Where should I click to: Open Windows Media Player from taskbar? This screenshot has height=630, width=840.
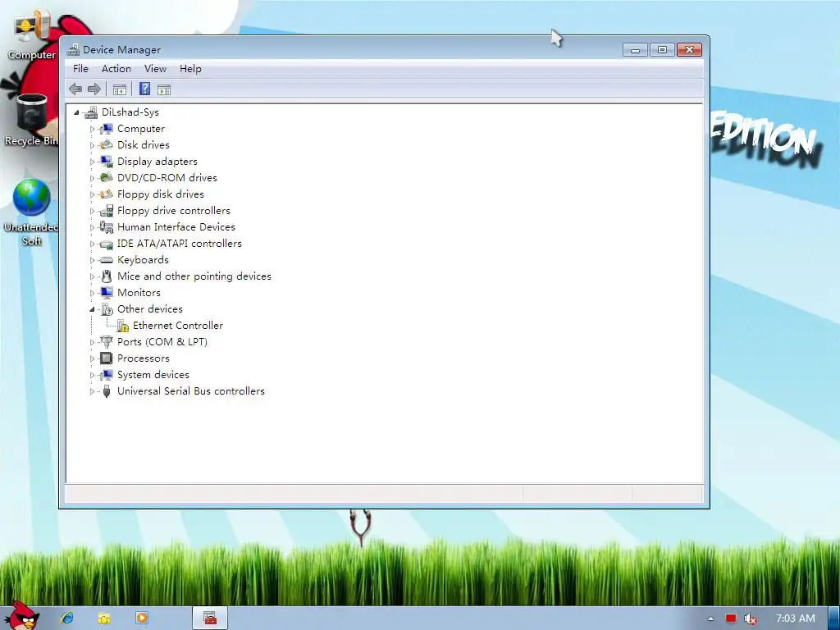(141, 618)
